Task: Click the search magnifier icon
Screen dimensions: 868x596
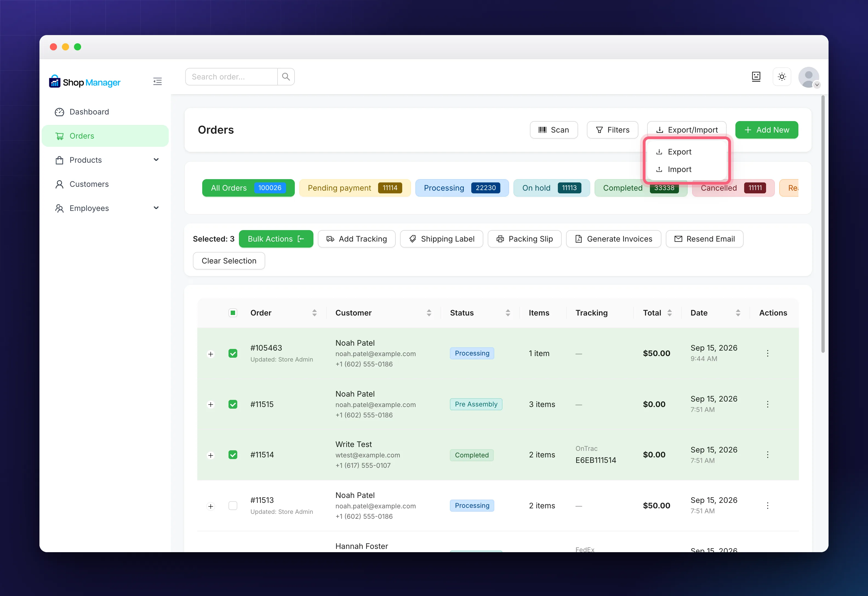Action: click(286, 76)
